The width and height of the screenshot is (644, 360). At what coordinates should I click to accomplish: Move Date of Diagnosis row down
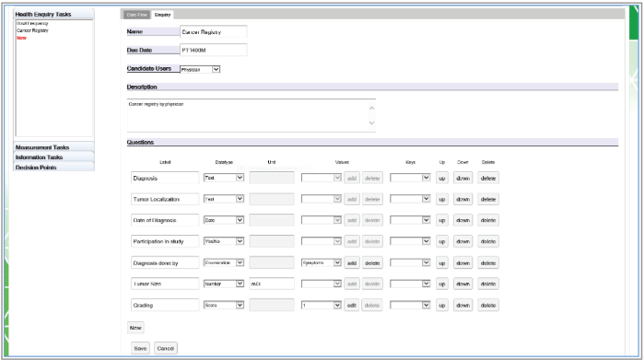pyautogui.click(x=463, y=220)
